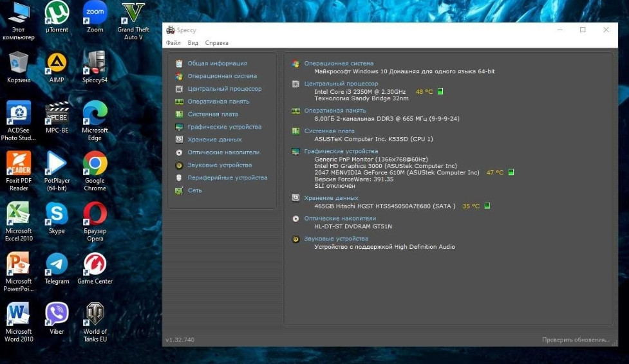Viewport: 629px width, 364px height.
Task: Click the GeForce 610M temperature indicator
Action: coord(511,172)
